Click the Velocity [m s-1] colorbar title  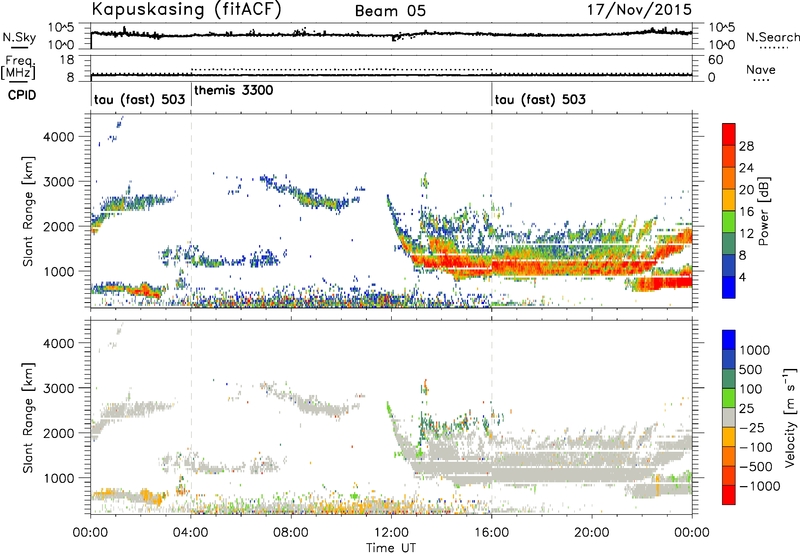[790, 417]
